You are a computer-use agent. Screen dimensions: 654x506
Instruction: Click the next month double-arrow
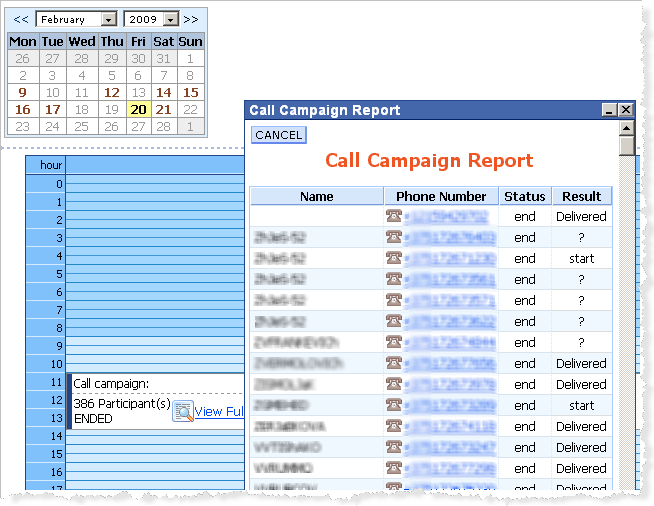pos(191,19)
